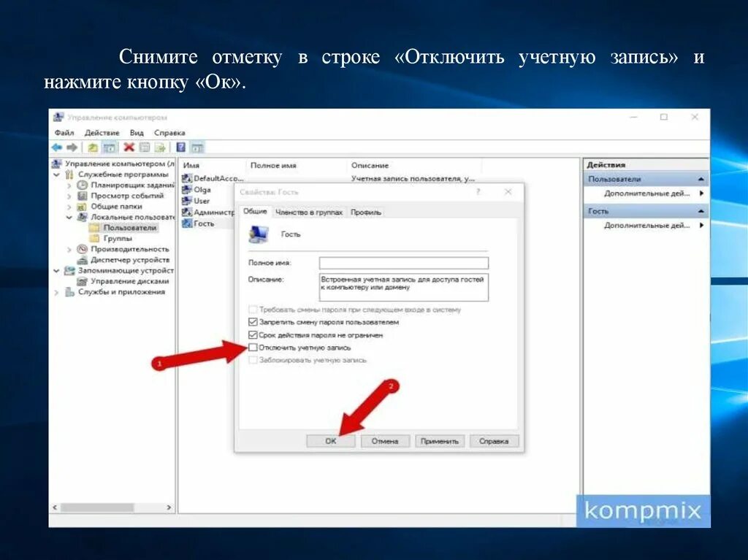Collapse the Гость section in Действия pane
The height and width of the screenshot is (560, 748).
tap(701, 211)
